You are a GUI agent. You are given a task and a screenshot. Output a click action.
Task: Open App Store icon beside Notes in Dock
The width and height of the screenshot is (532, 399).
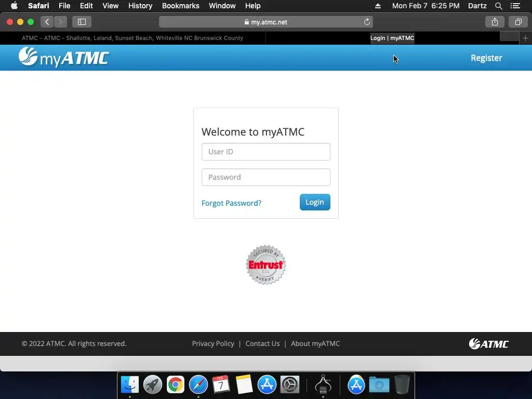click(x=267, y=384)
